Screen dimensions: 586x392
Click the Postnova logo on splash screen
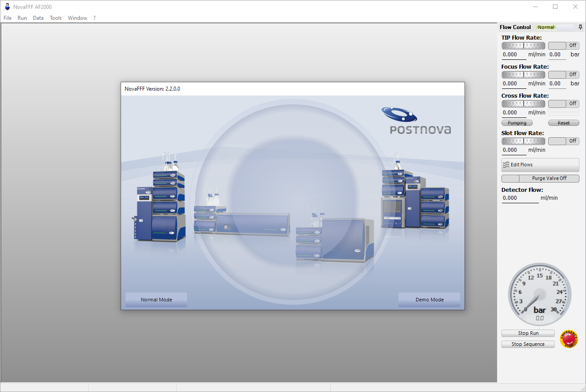tap(416, 120)
